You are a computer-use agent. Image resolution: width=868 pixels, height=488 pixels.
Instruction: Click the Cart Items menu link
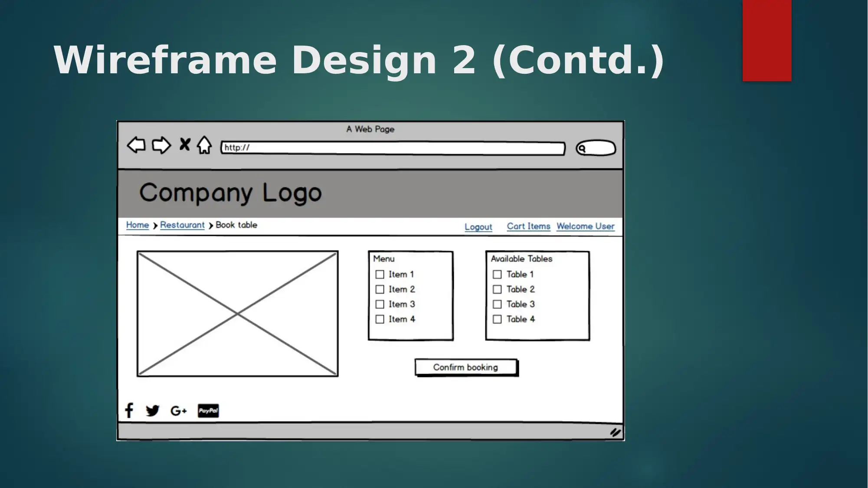coord(527,226)
